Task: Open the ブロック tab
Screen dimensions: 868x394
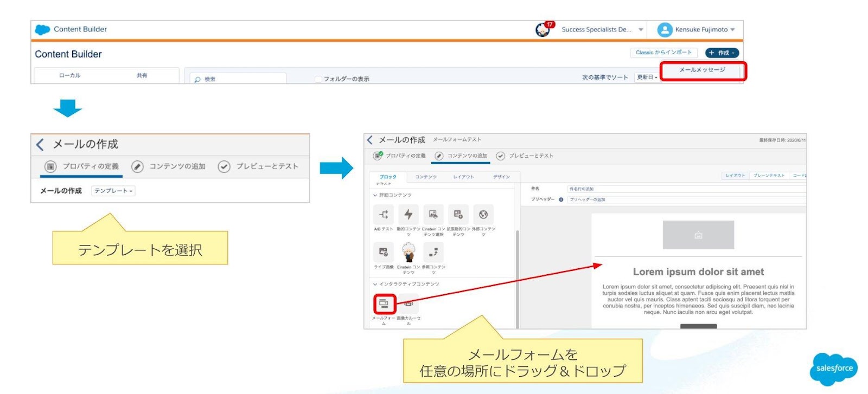Action: coord(388,177)
